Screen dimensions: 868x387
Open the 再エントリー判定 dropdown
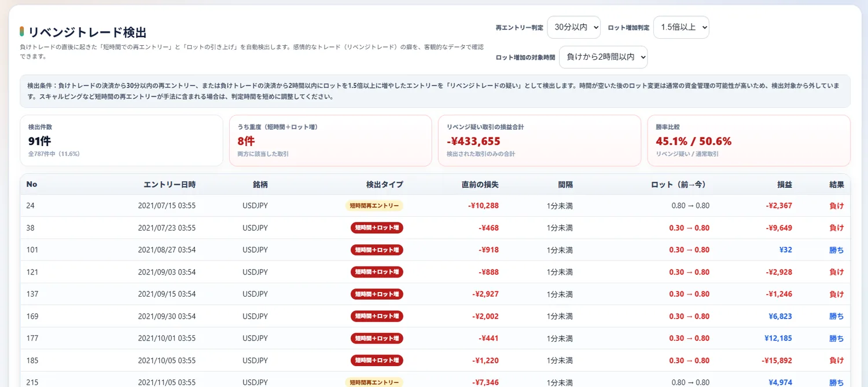[x=573, y=27]
